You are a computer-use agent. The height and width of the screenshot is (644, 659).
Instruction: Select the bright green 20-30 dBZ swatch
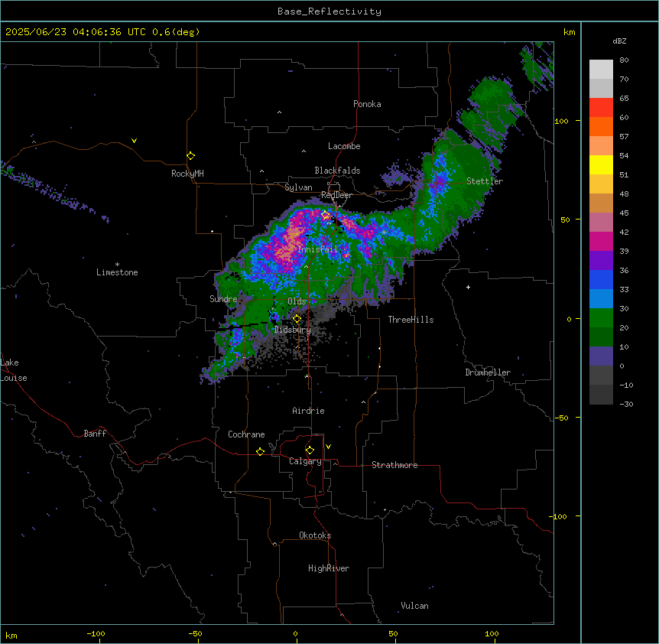[x=601, y=318]
